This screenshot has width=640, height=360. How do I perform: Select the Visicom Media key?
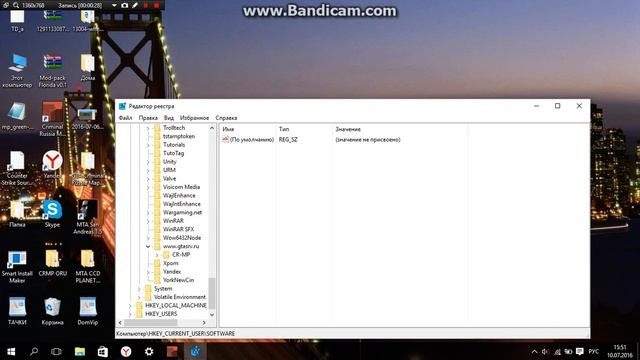coord(181,187)
